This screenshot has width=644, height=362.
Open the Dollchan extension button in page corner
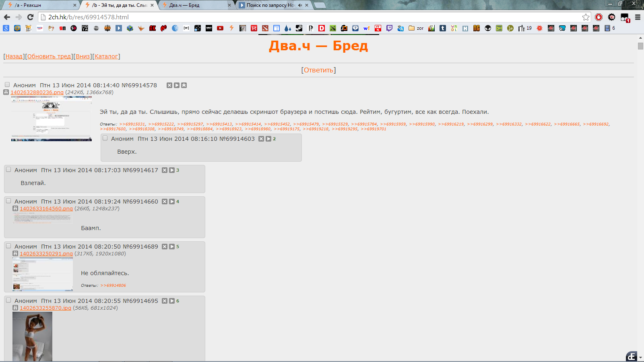pyautogui.click(x=632, y=356)
